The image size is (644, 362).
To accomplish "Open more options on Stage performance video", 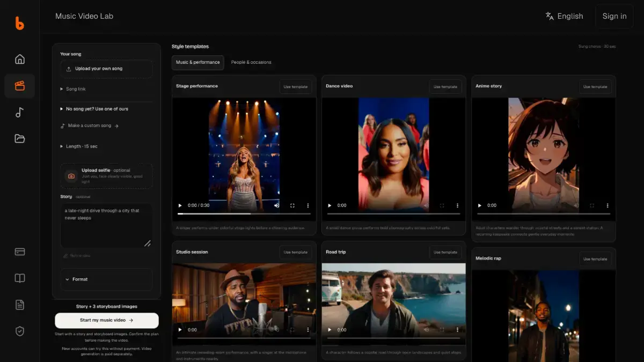I will pos(308,205).
